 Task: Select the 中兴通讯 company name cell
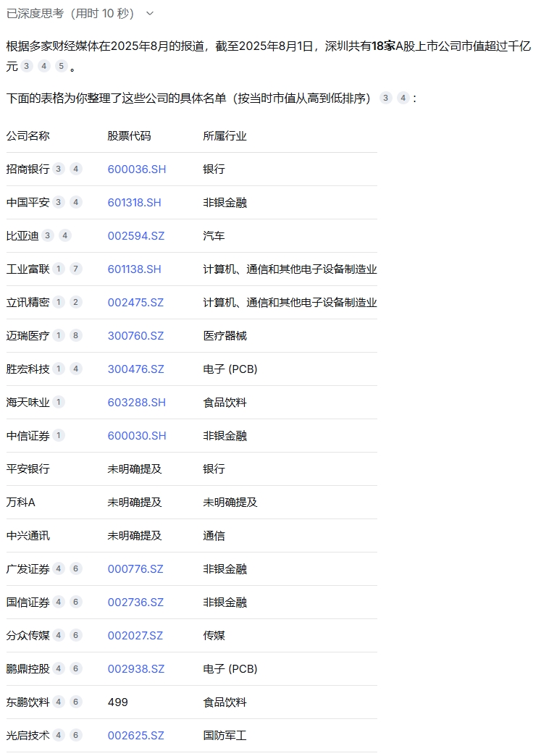click(28, 535)
